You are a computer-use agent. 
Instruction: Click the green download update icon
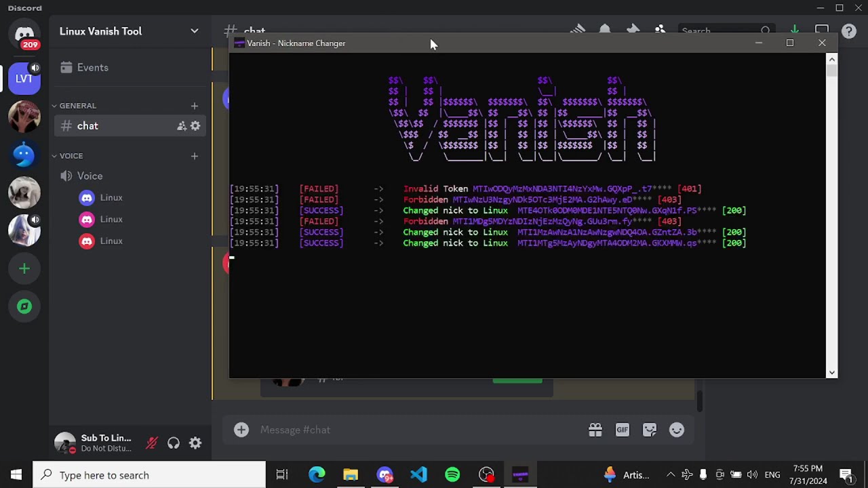pos(794,30)
